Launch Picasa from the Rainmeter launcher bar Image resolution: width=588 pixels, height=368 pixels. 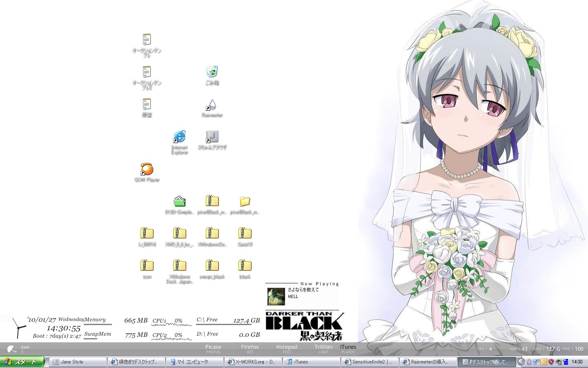[x=213, y=348]
